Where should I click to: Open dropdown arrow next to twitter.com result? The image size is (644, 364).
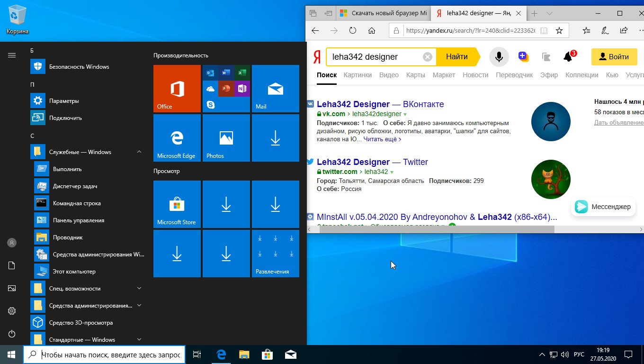tap(392, 172)
